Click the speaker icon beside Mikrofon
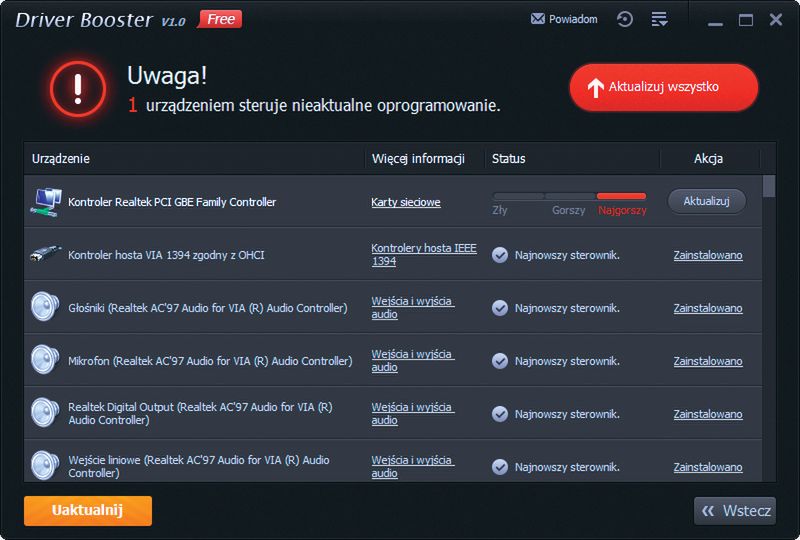The height and width of the screenshot is (540, 800). tap(45, 360)
